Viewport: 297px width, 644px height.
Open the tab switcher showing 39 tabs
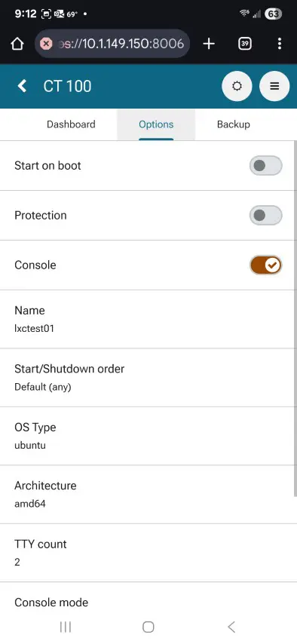245,44
